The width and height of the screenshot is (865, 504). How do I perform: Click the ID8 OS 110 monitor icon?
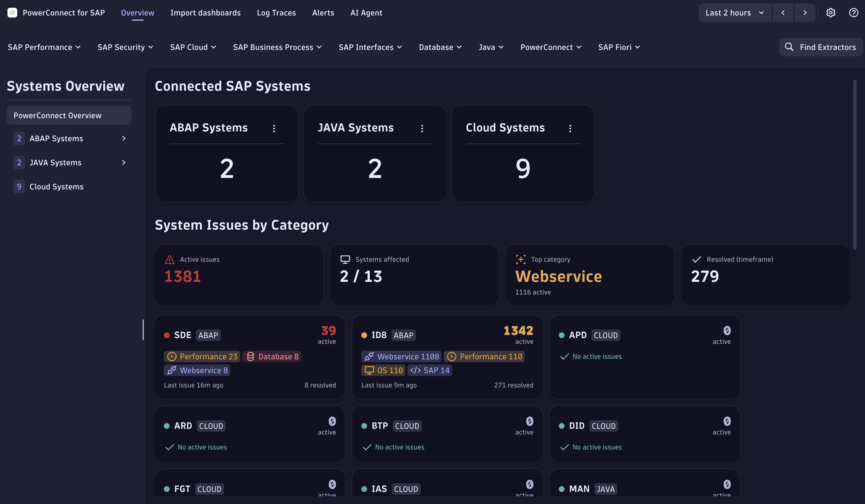[x=369, y=370]
